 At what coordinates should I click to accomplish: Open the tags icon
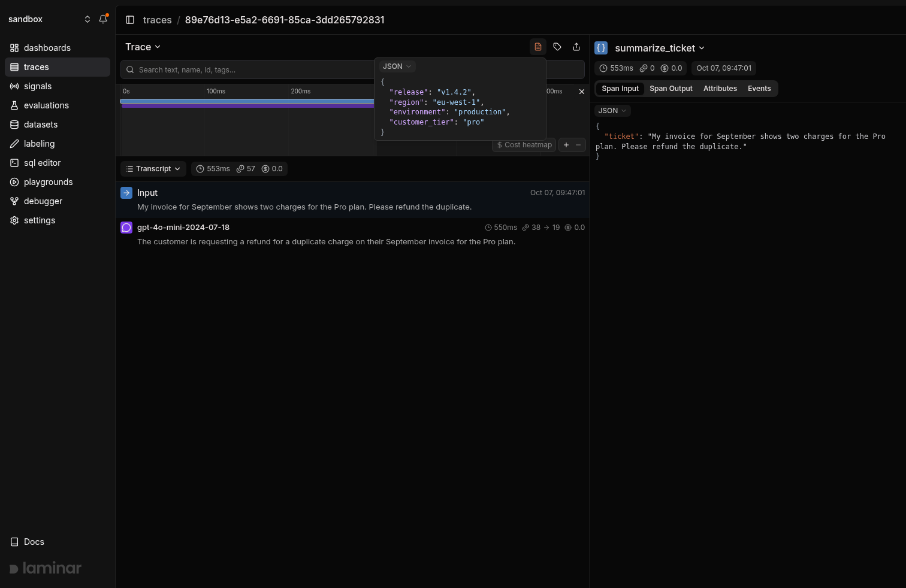tap(557, 47)
